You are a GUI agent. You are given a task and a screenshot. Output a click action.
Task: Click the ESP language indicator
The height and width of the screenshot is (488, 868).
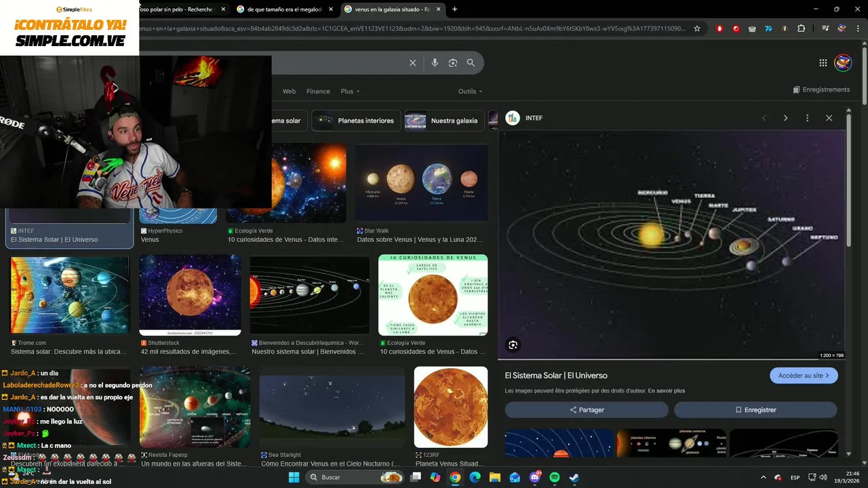[795, 478]
